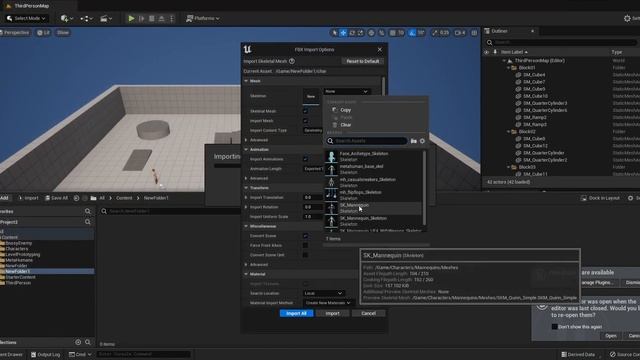Viewport: 640px width, 360px height.
Task: Open Material Import Method dropdown
Action: pyautogui.click(x=328, y=303)
